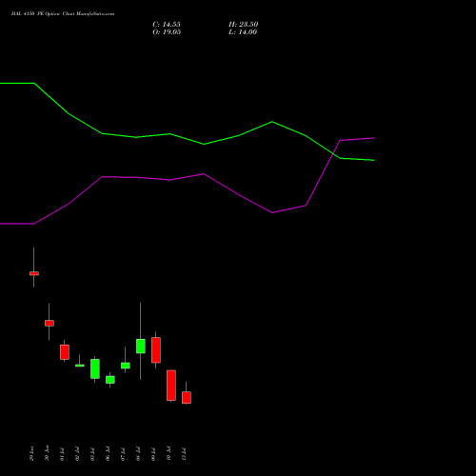Select the red candle above 09 Jul
This screenshot has height=476, width=476.
point(156,350)
